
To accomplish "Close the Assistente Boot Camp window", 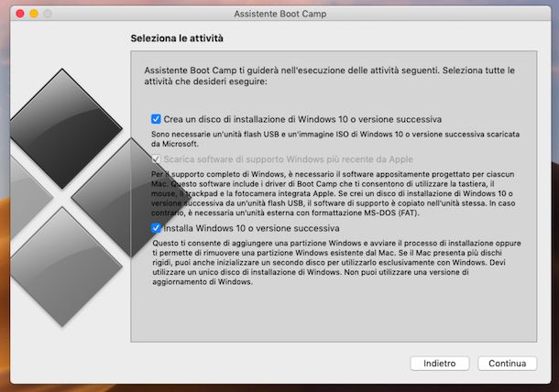I will [x=20, y=14].
